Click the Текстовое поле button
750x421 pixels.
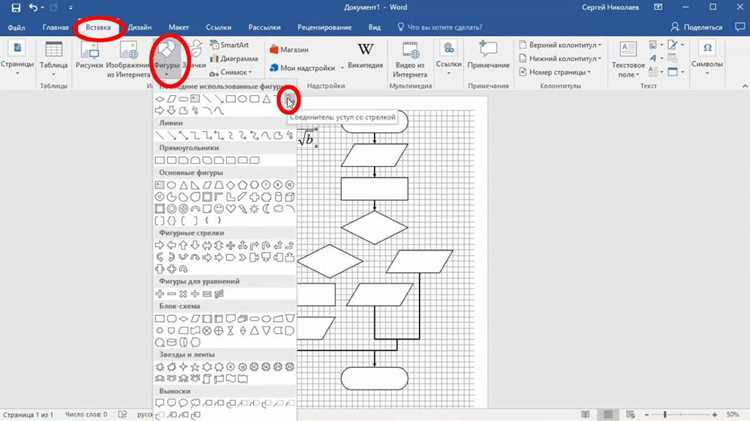pos(628,60)
